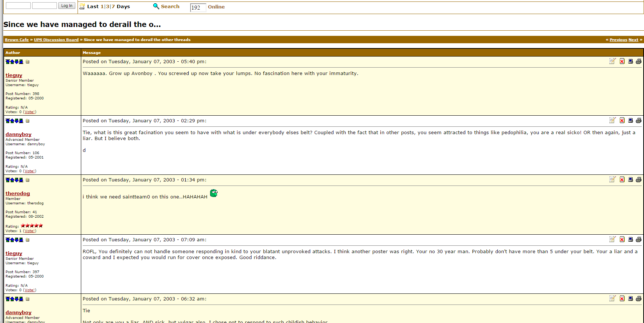This screenshot has width=644, height=323.
Task: Edit dannyboy's 02:29 pm post
Action: 613,120
